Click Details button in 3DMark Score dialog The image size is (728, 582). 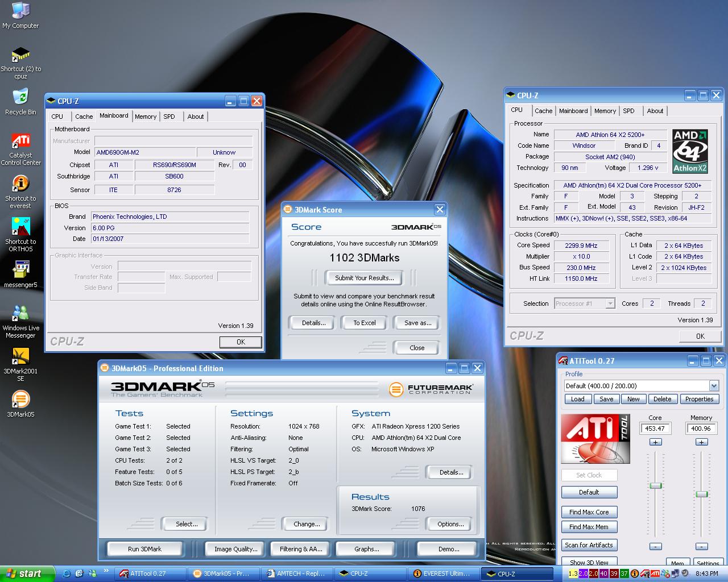(313, 323)
